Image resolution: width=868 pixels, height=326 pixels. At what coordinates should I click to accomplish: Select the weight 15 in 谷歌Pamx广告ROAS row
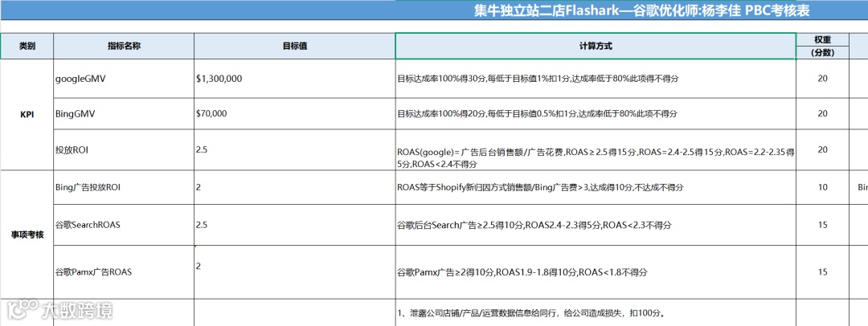pos(823,272)
